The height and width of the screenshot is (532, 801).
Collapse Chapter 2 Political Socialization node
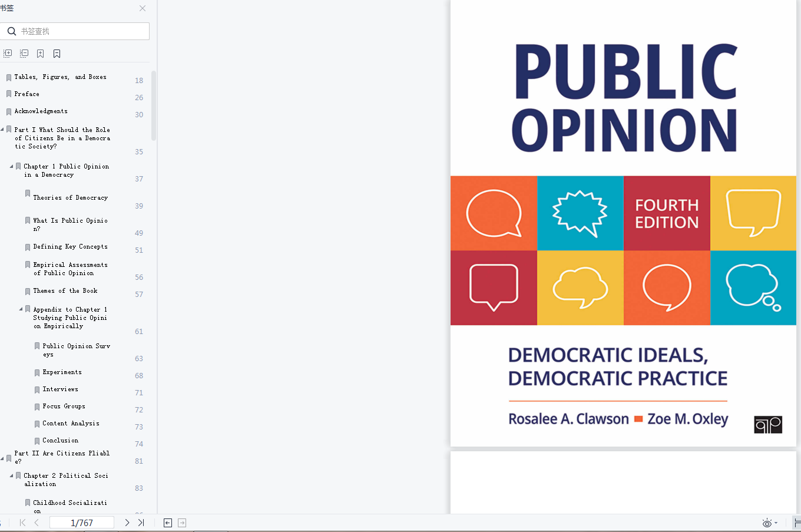click(12, 475)
